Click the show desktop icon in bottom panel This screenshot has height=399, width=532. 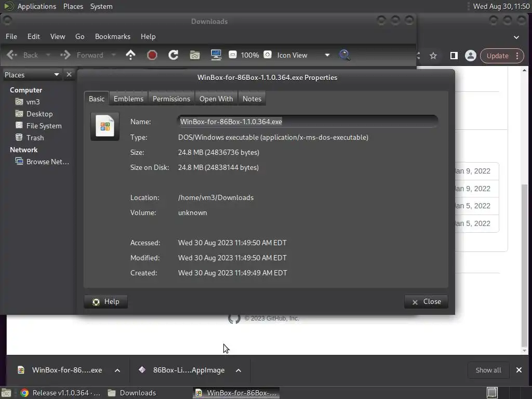[x=6, y=393]
